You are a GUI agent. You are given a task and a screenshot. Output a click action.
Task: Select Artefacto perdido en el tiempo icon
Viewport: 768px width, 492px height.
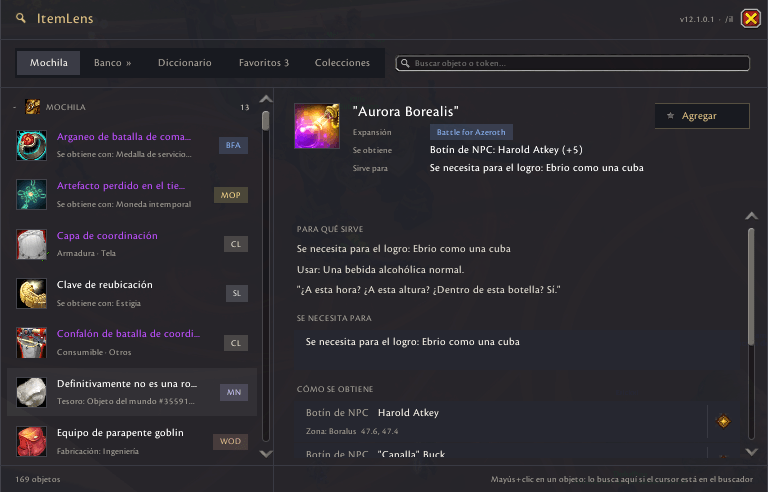pos(31,195)
